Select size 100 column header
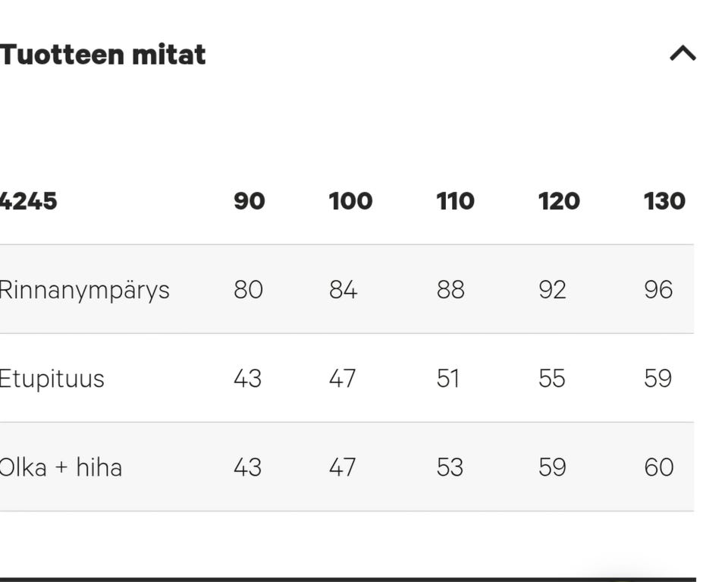 point(350,201)
